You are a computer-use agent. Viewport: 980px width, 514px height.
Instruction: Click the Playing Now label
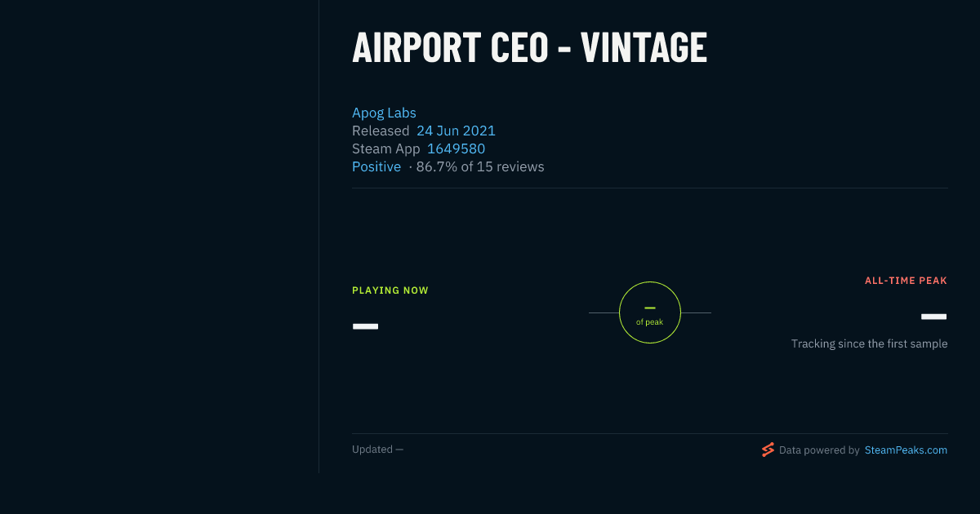390,290
